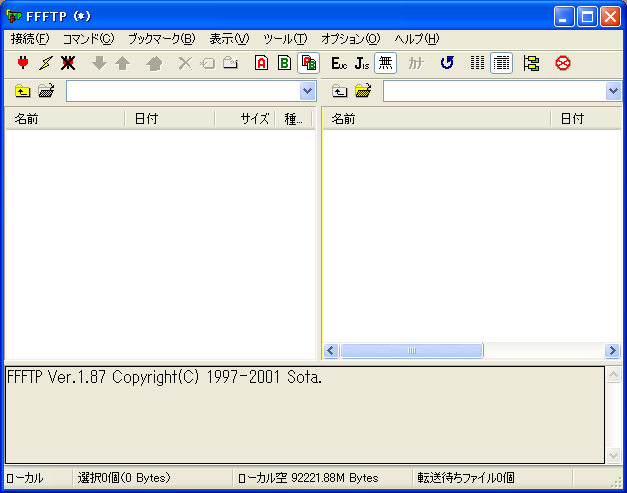Click the Mirror upload icon
Screen dimensions: 627x493
coord(154,63)
